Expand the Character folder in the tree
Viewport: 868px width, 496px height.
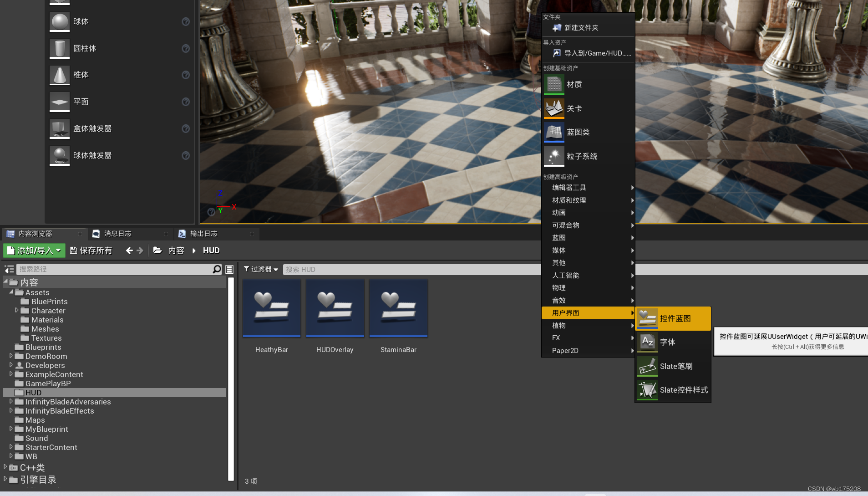click(x=17, y=311)
